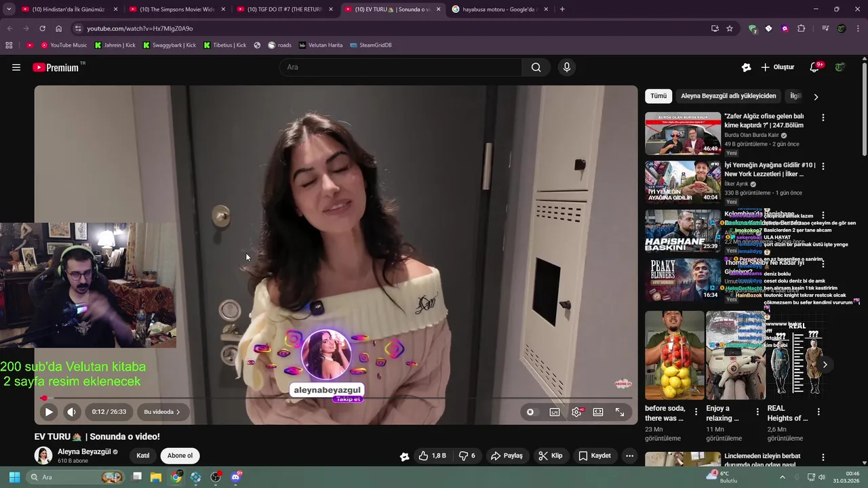Open the options menu for the 'Enjoy a relaxing' short
This screenshot has width=868, height=488.
point(757,411)
